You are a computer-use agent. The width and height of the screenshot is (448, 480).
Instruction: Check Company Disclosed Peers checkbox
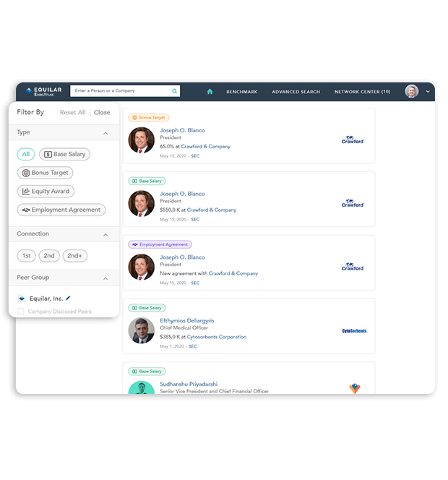coord(21,312)
